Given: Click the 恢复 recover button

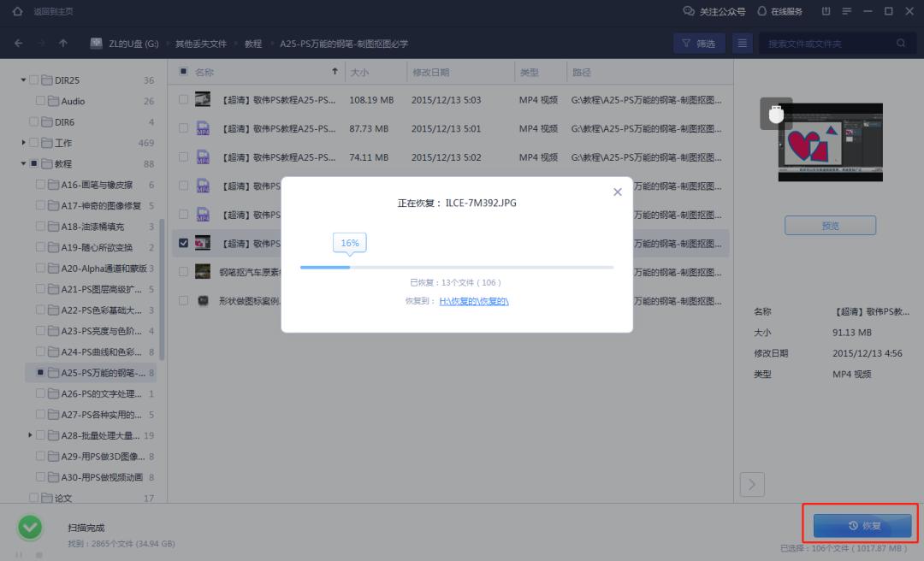Looking at the screenshot, I should 862,526.
